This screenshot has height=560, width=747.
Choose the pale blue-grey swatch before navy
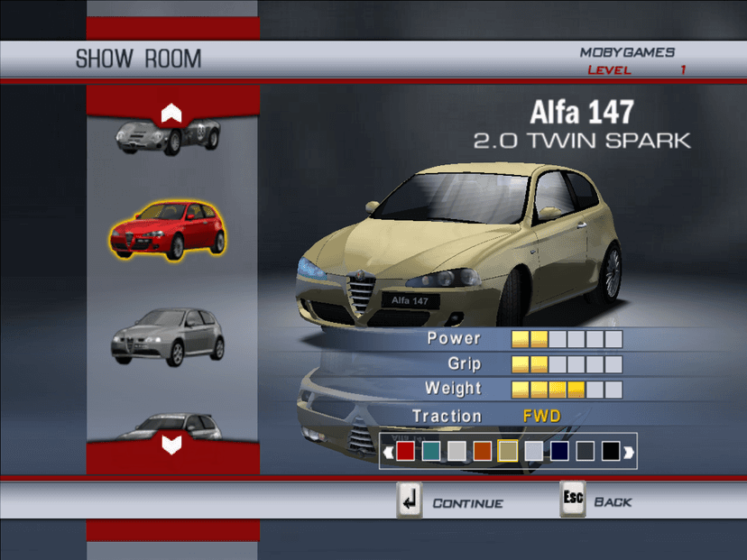(533, 451)
